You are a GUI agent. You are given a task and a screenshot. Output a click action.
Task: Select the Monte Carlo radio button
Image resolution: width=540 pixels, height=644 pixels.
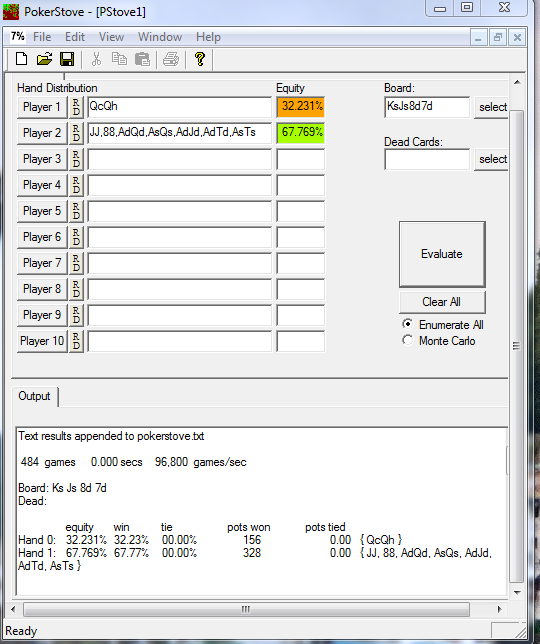pos(407,340)
